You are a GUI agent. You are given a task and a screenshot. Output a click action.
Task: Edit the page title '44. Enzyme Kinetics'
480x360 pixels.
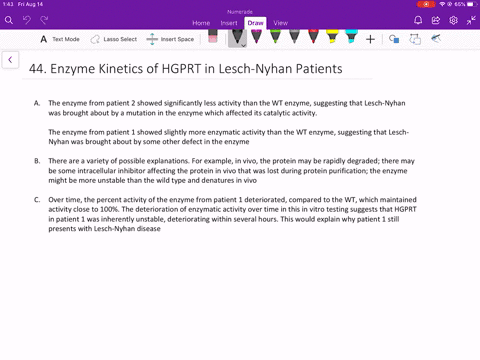point(185,69)
